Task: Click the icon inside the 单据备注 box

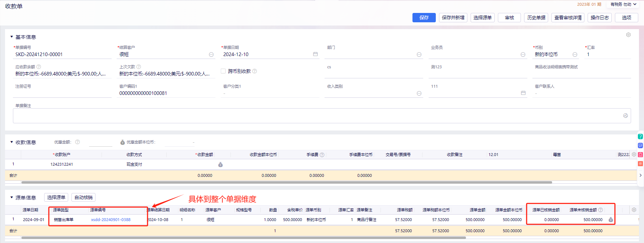Action: tap(625, 116)
